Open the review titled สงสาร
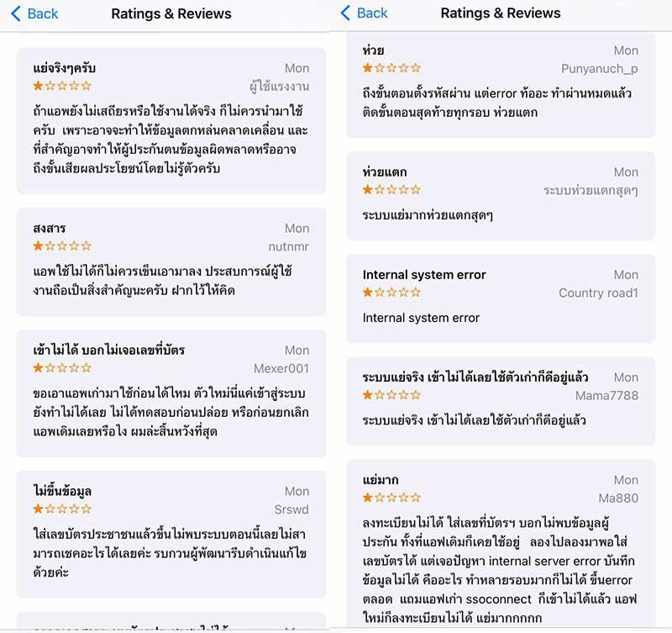Viewport: 672px width, 633px height. (x=171, y=262)
